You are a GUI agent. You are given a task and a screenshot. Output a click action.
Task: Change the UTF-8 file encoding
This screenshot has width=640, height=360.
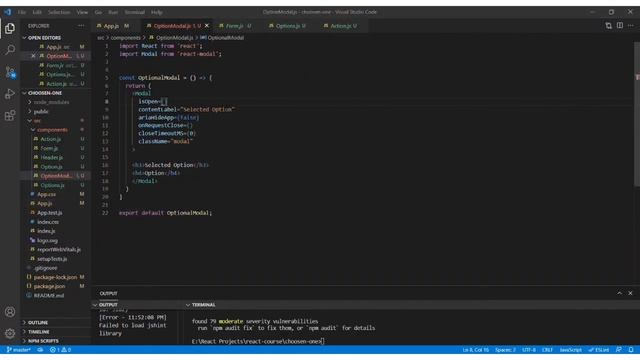(x=529, y=350)
